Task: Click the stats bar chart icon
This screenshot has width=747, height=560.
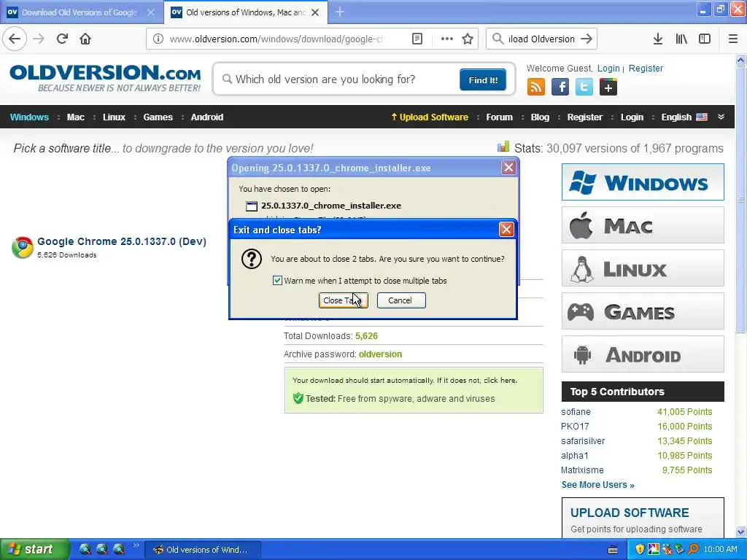Action: point(503,147)
